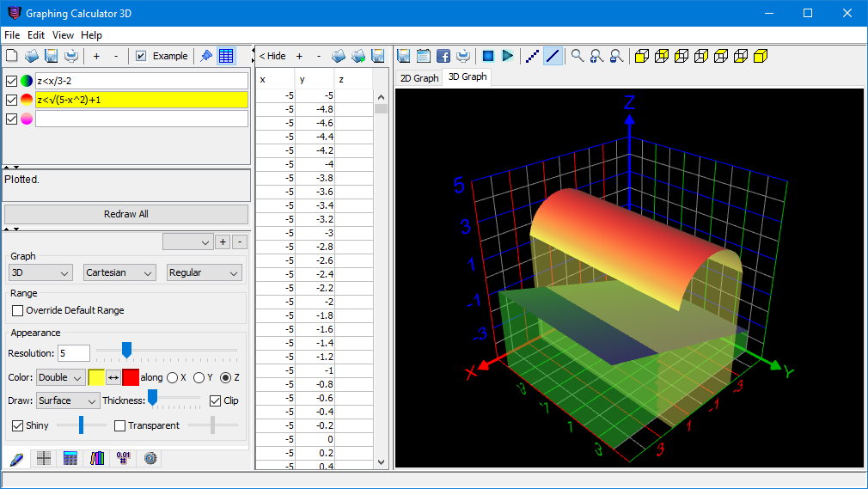Click the Redraw All button

click(x=125, y=214)
